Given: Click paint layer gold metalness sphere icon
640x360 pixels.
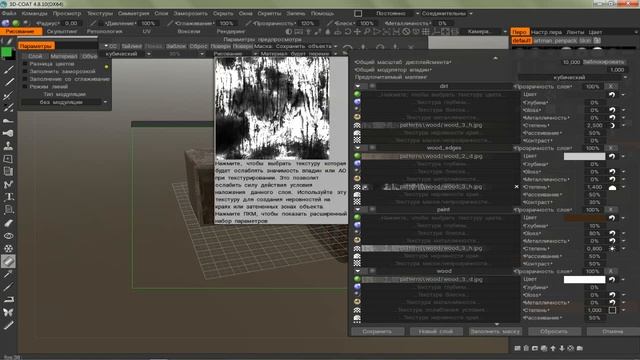Looking at the screenshot, I should (357, 240).
